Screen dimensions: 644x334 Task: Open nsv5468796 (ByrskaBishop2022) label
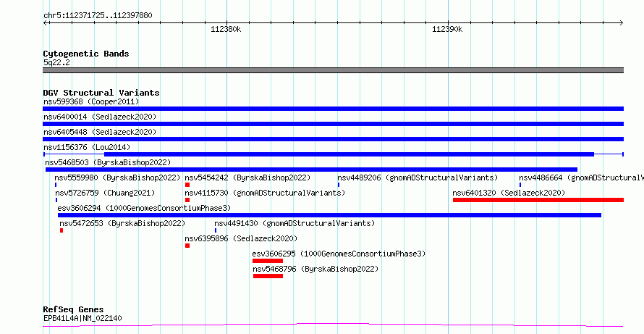click(315, 269)
